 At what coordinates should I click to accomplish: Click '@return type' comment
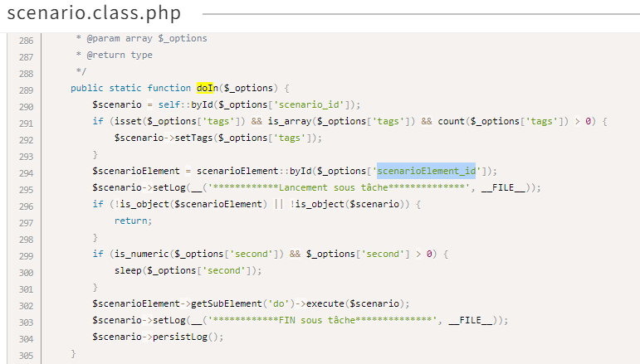tap(120, 55)
